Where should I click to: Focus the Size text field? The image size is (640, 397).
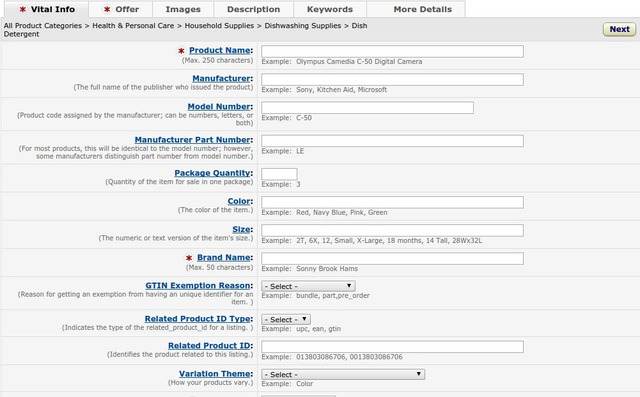392,231
